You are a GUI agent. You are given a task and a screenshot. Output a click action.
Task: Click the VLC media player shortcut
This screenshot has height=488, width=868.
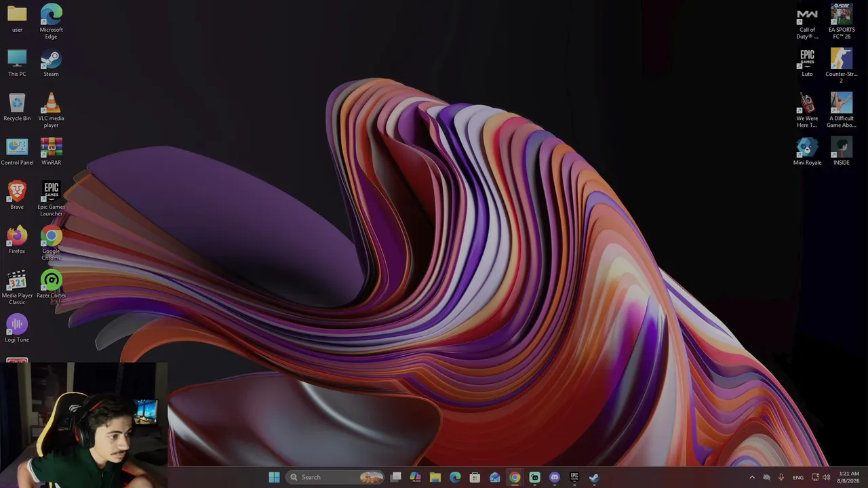(51, 110)
